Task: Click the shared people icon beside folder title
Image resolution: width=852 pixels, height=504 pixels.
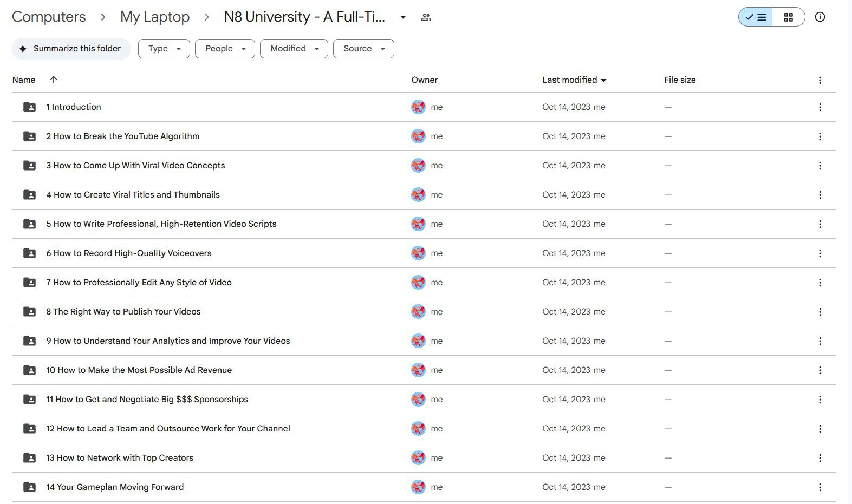Action: click(426, 17)
